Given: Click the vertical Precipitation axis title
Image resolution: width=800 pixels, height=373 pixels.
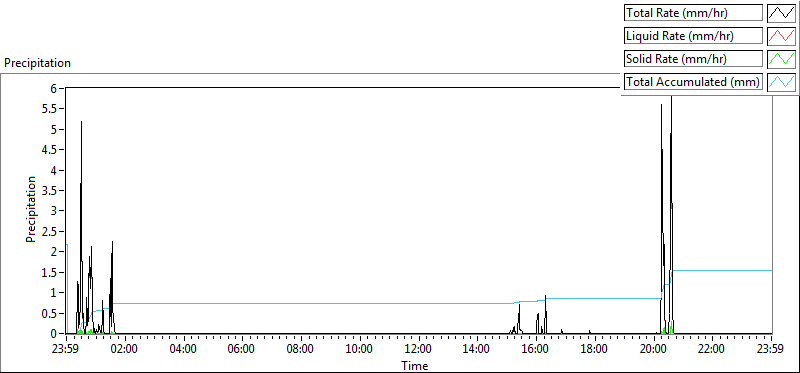Looking at the screenshot, I should (x=31, y=210).
